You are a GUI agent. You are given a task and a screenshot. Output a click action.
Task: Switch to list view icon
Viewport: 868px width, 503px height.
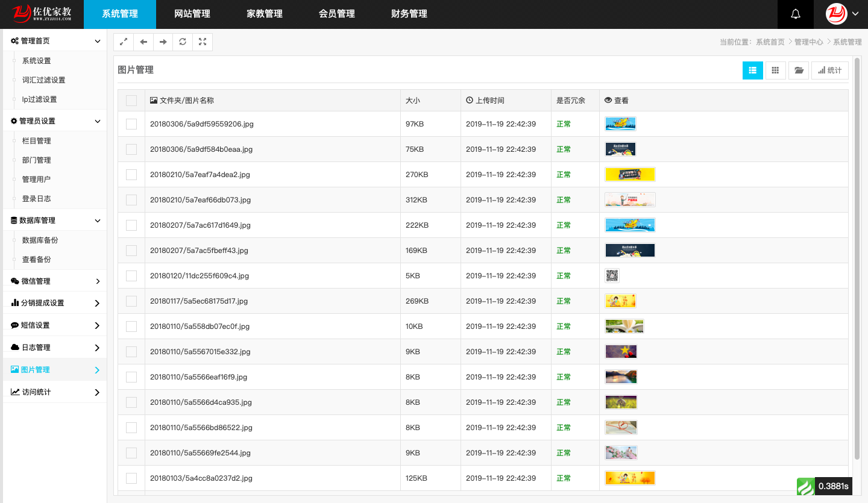click(x=752, y=70)
